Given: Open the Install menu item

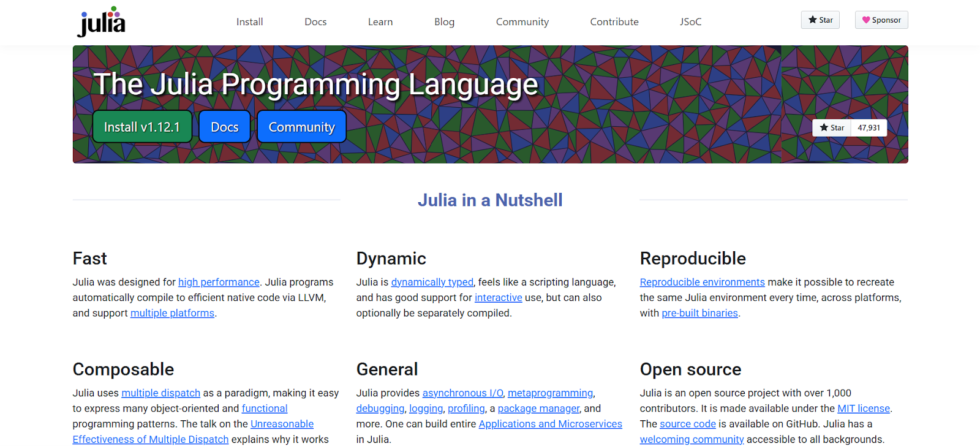Looking at the screenshot, I should [249, 22].
